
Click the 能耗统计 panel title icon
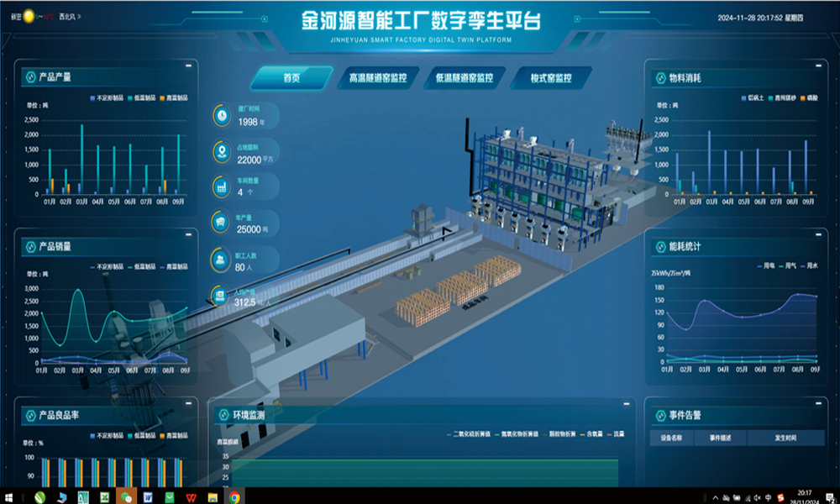pos(660,247)
